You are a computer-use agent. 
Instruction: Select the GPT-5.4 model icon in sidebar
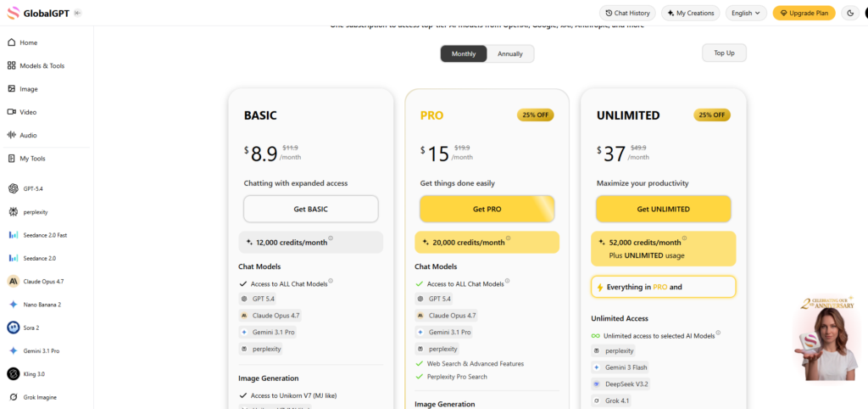coord(14,189)
